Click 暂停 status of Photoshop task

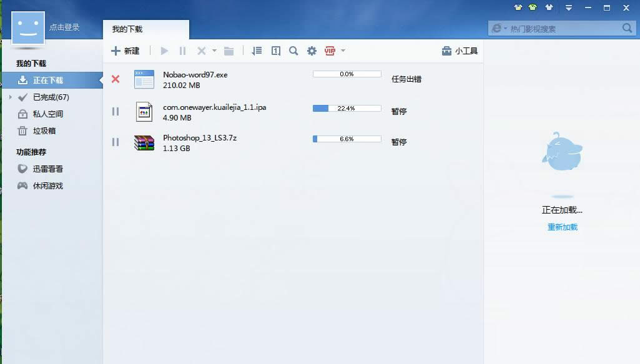pos(399,142)
